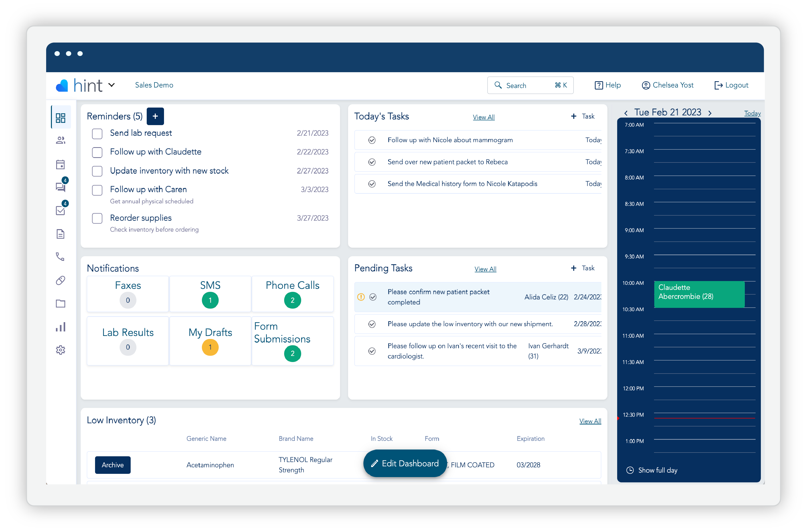
Task: Click Show full day at calendar bottom
Action: click(x=652, y=470)
